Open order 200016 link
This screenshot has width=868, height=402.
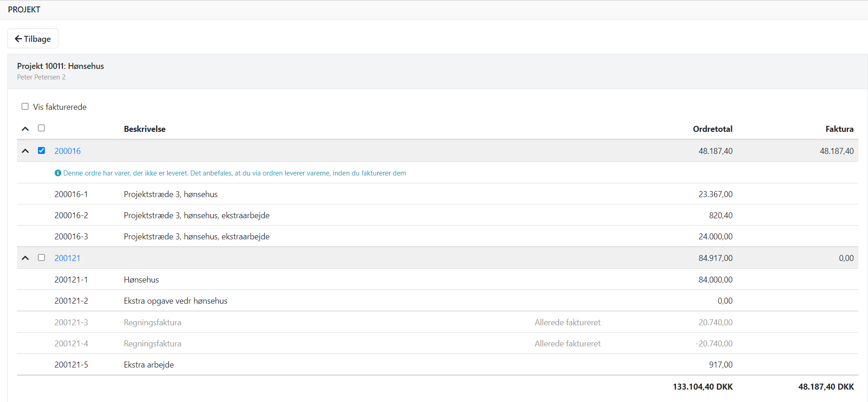[x=68, y=151]
